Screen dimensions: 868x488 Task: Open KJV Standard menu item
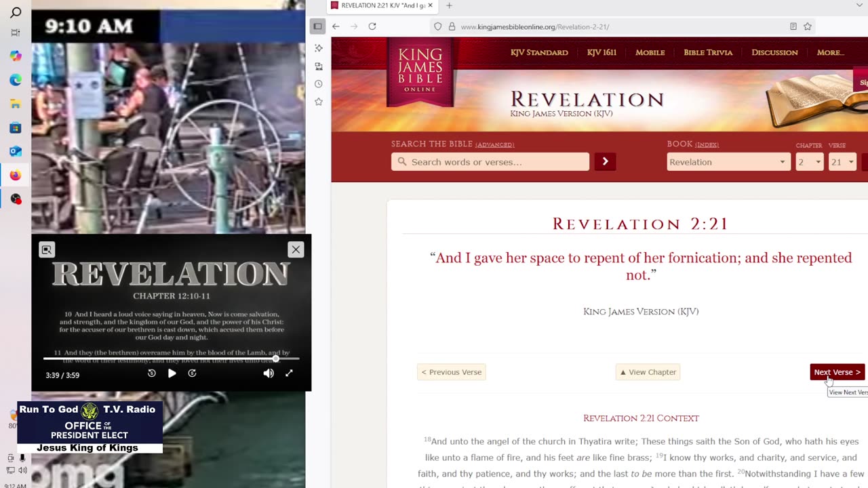pyautogui.click(x=539, y=52)
